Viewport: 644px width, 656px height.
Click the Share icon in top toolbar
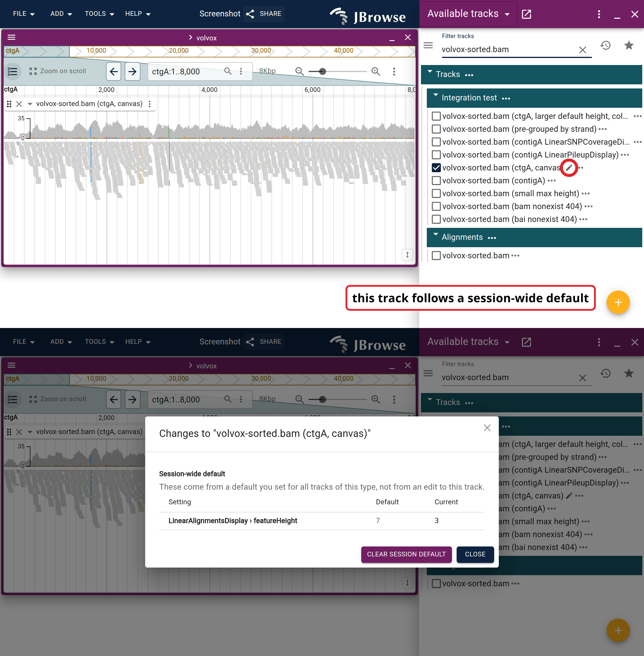250,14
